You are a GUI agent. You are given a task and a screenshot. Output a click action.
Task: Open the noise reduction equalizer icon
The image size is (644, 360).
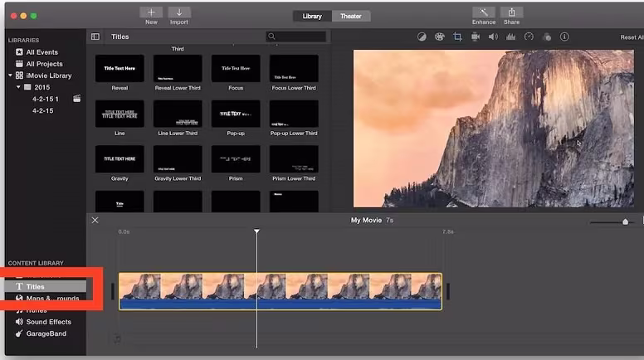point(510,37)
